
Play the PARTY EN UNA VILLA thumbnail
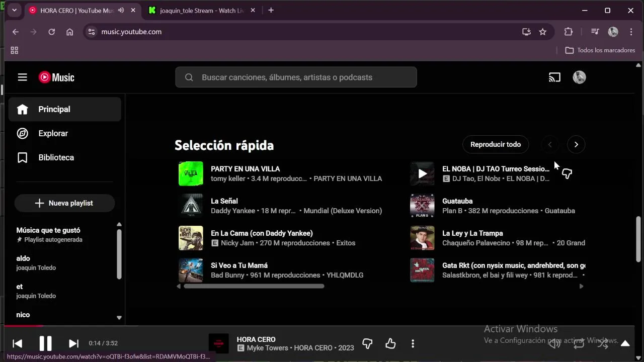[191, 173]
